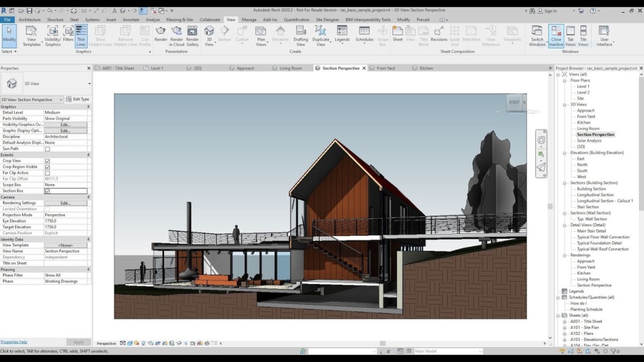The height and width of the screenshot is (362, 644).
Task: Click the Edit Type button
Action: click(x=78, y=99)
